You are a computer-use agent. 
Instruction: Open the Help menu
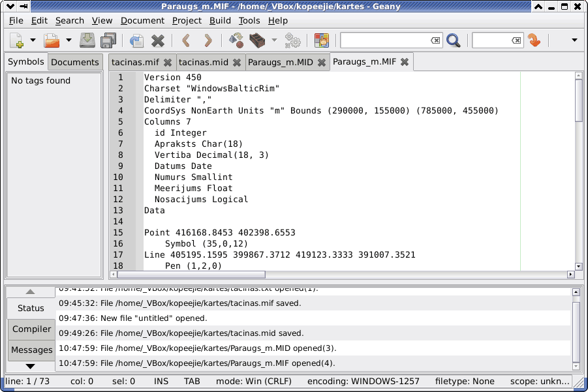278,21
